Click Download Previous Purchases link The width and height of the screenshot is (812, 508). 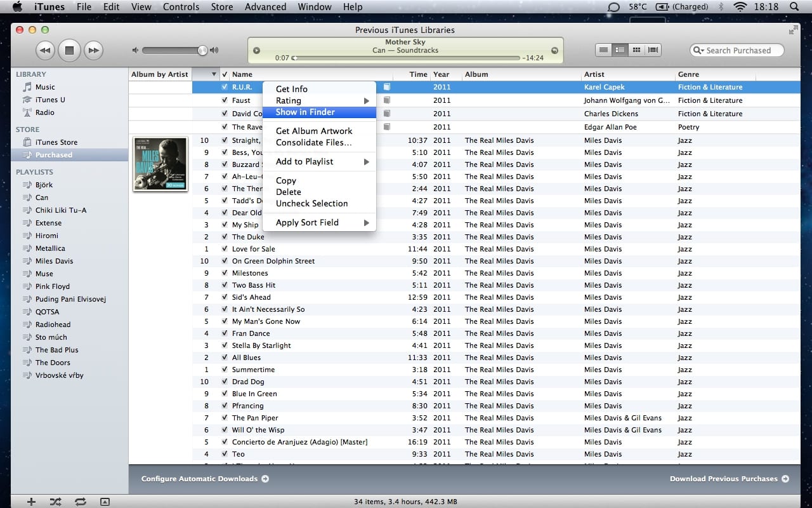click(730, 479)
